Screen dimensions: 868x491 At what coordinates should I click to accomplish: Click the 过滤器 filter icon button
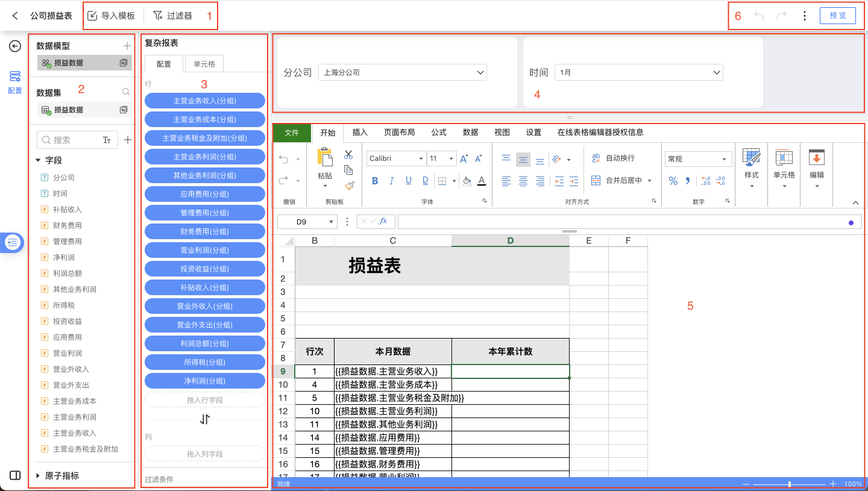(173, 16)
